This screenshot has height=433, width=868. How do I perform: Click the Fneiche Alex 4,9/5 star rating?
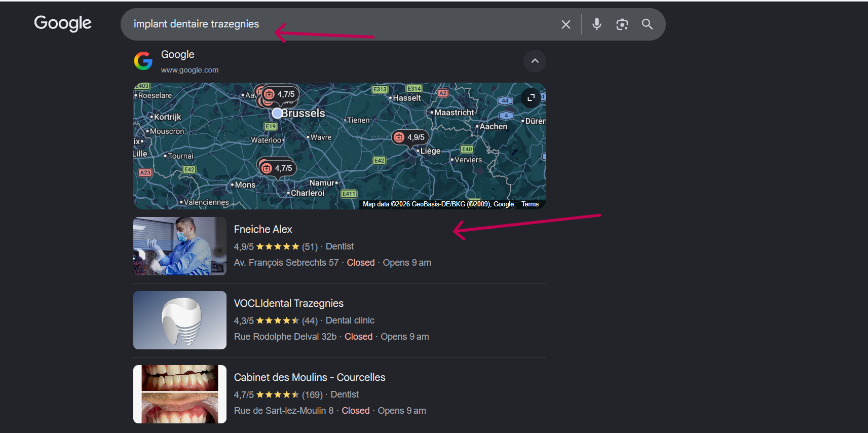point(276,247)
